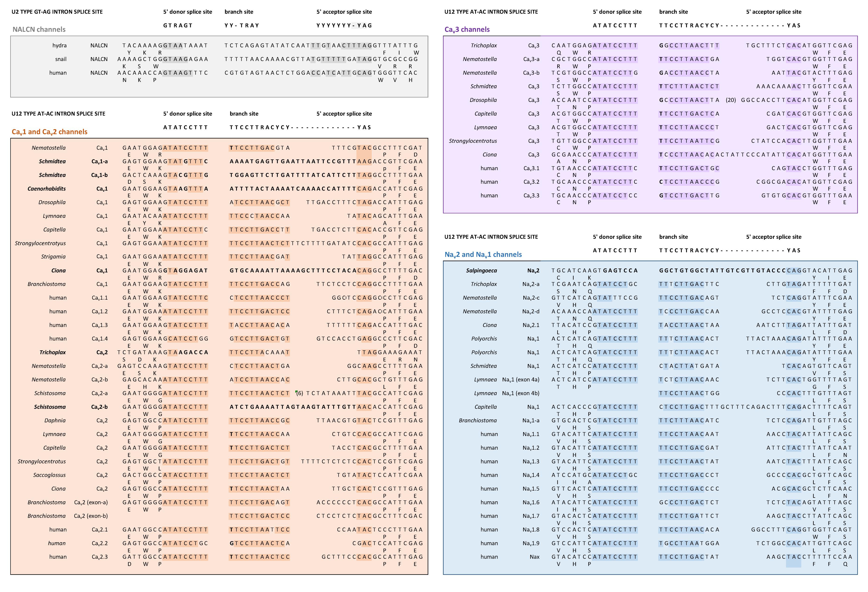Select the human 'Cav2.3' channel label
Viewport: 868px width, 592px height.
[100, 557]
